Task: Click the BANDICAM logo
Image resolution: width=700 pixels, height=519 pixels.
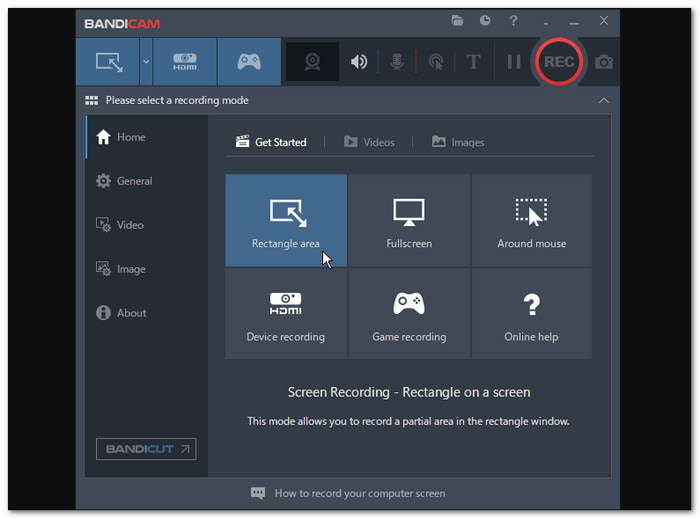Action: pyautogui.click(x=122, y=24)
